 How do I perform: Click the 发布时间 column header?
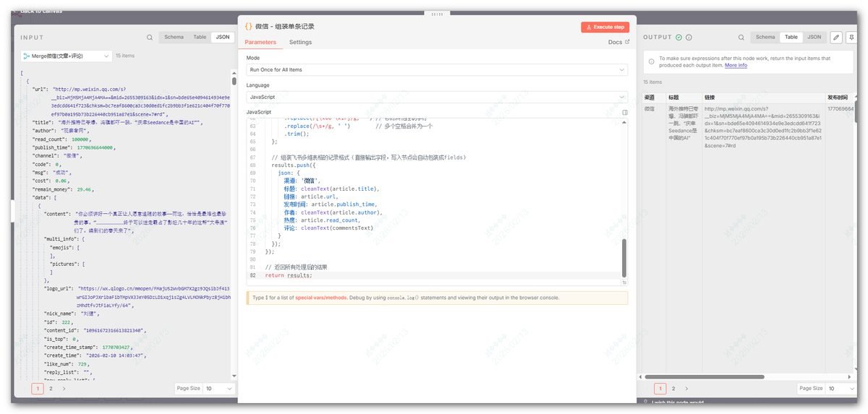(x=840, y=97)
